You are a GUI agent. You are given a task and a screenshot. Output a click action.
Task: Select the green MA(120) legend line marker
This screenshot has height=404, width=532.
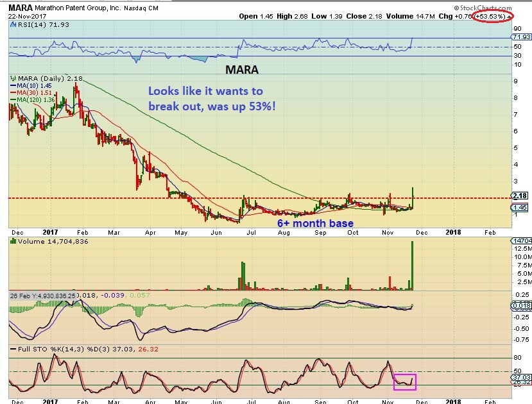tap(13, 99)
